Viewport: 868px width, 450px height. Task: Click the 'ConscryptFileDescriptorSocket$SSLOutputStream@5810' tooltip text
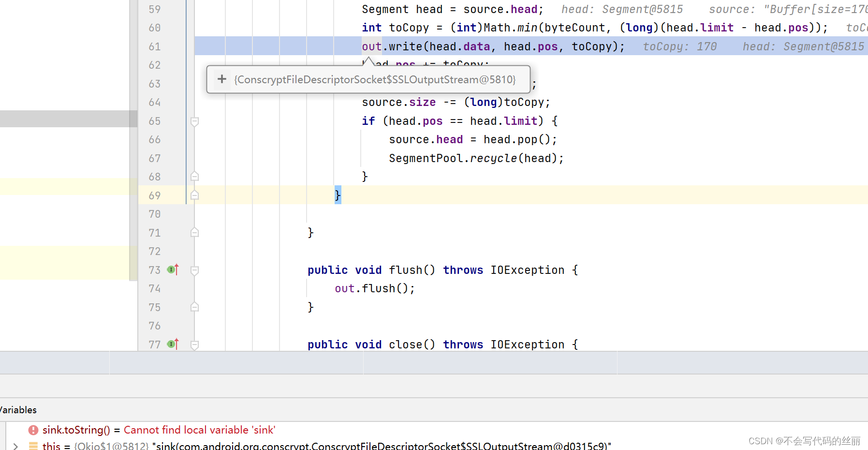point(375,79)
